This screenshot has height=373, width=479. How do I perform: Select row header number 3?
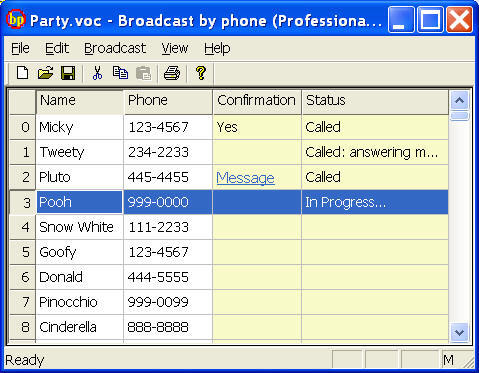(22, 202)
